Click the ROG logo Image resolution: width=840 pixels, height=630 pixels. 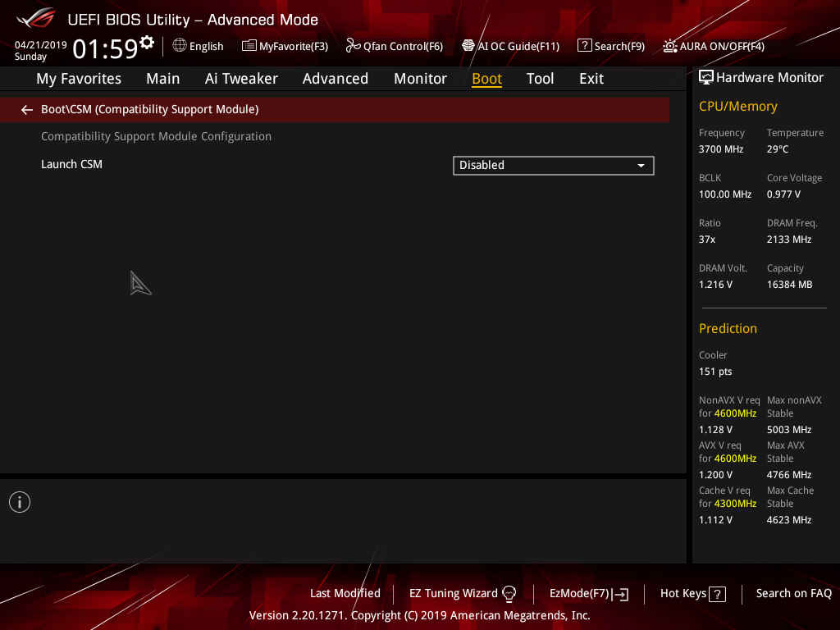tap(35, 18)
